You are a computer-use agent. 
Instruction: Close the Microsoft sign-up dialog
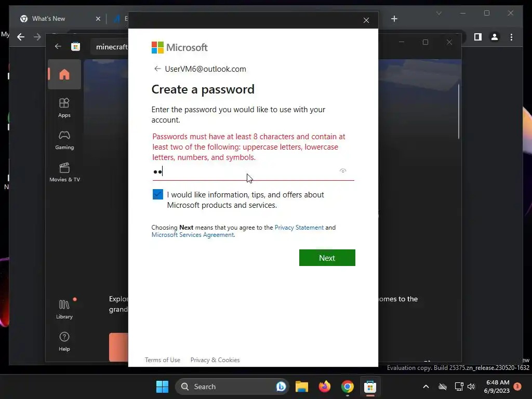(x=366, y=20)
